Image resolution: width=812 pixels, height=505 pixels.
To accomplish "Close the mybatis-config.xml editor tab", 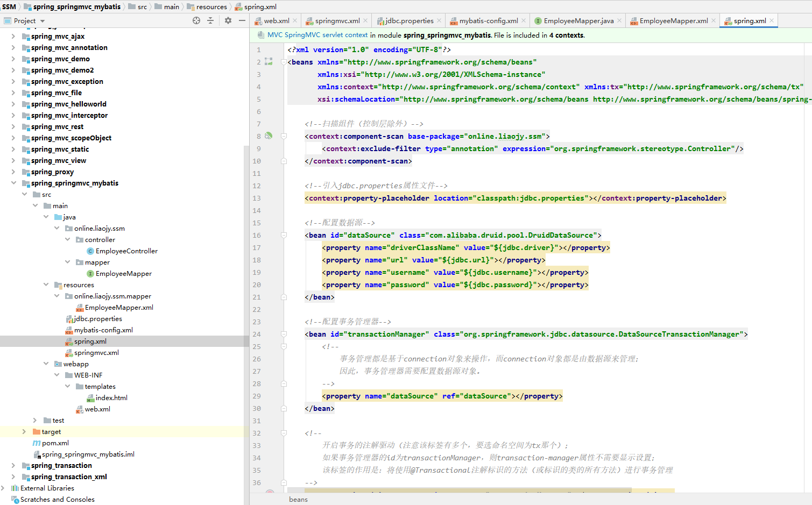I will [524, 21].
